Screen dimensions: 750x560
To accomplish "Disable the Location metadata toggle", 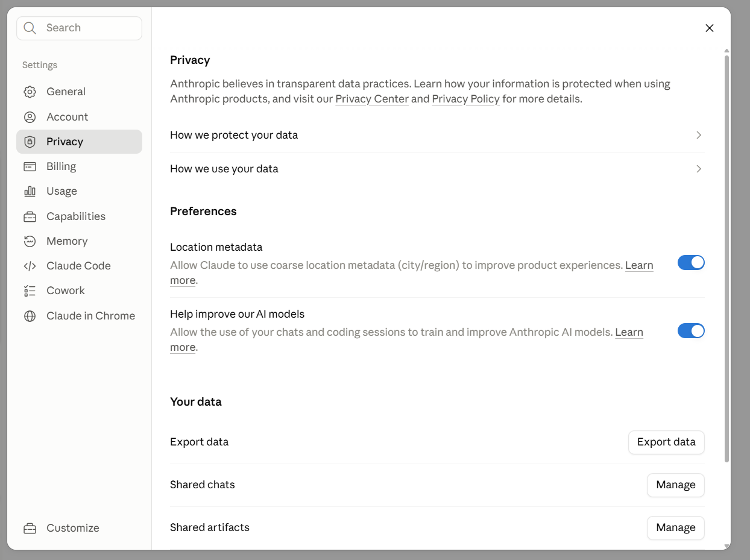I will click(x=691, y=262).
